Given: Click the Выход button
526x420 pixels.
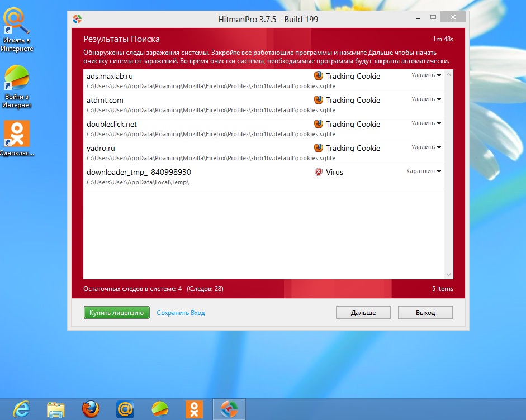Looking at the screenshot, I should tap(425, 312).
